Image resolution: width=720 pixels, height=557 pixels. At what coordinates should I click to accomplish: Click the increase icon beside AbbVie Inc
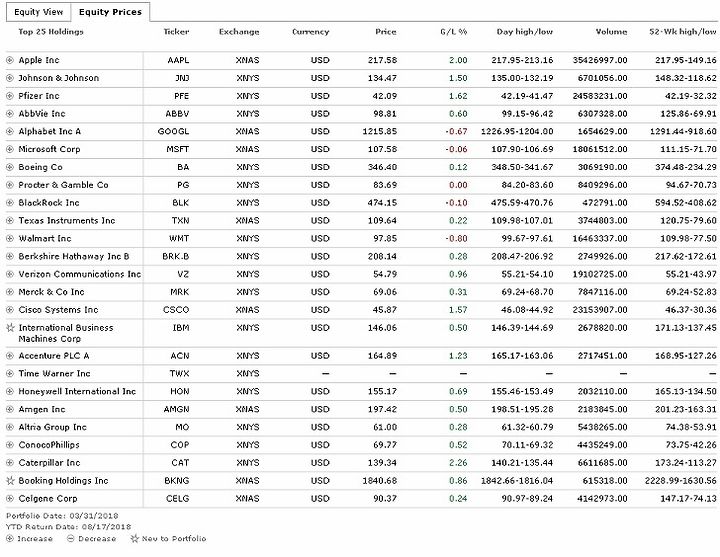(x=10, y=113)
